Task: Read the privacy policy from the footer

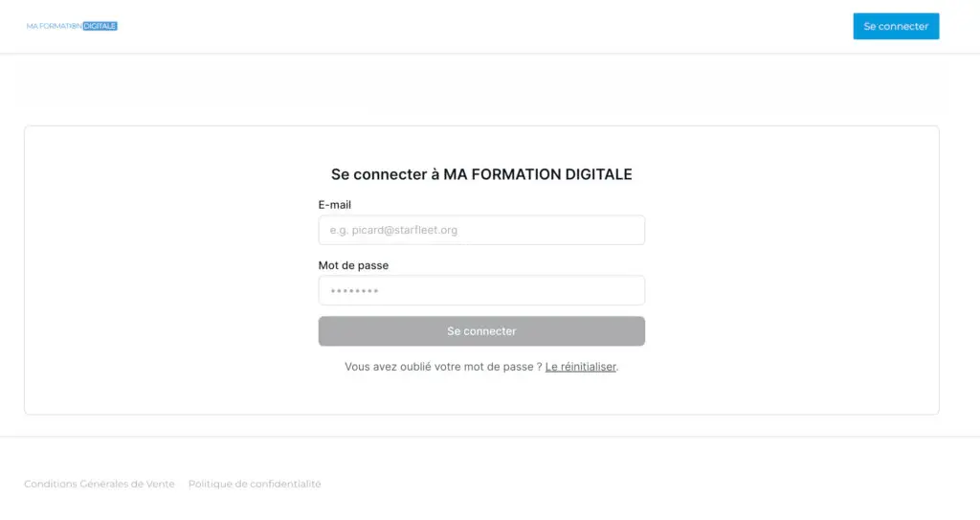Action: point(255,485)
